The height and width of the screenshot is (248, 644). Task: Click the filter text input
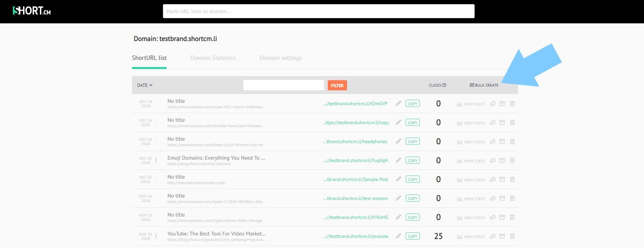click(284, 85)
